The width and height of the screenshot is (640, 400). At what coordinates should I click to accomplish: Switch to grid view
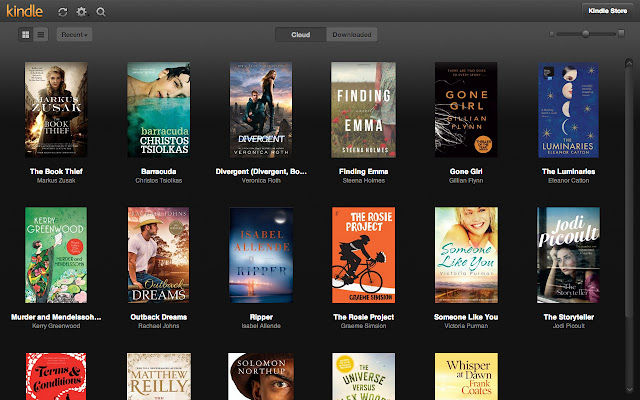click(26, 35)
